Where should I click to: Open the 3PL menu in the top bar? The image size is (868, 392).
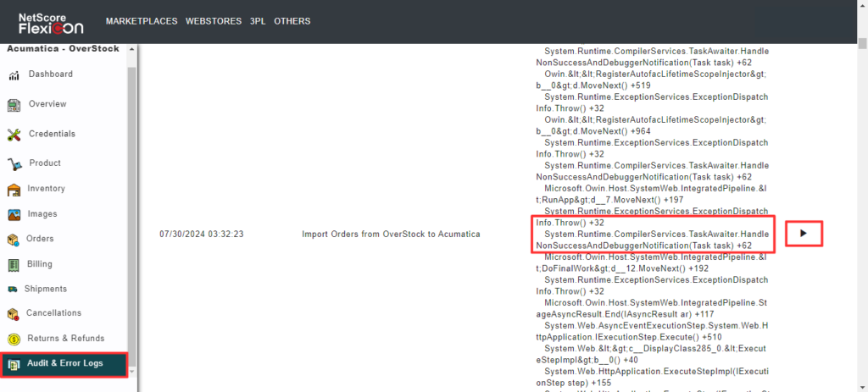point(257,21)
